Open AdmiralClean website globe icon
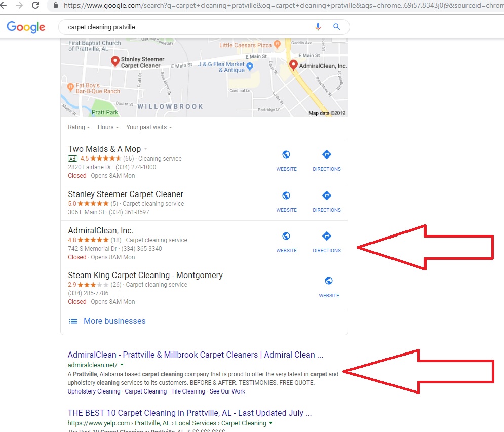Image resolution: width=504 pixels, height=432 pixels. 286,236
